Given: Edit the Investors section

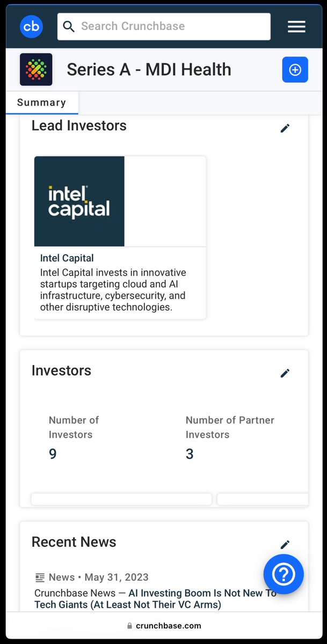Looking at the screenshot, I should click(x=285, y=373).
